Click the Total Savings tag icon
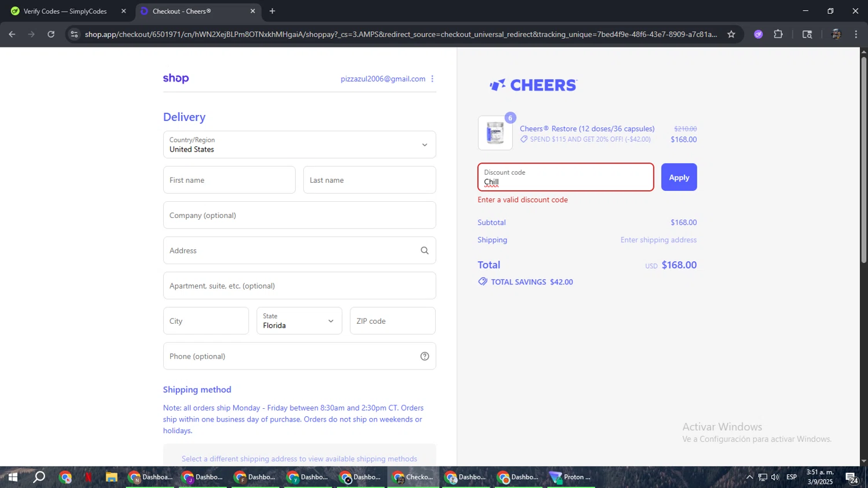868x488 pixels. [x=483, y=282]
